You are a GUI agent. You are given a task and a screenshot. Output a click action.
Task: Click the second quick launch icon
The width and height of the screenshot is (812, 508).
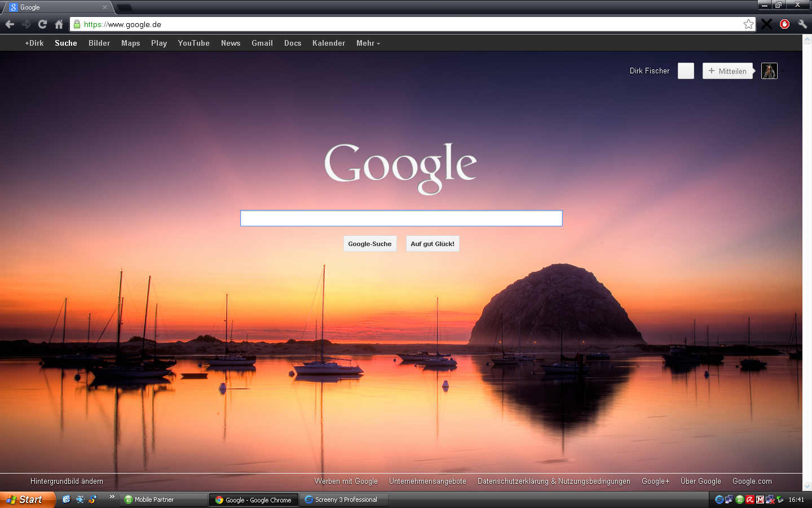(x=80, y=500)
